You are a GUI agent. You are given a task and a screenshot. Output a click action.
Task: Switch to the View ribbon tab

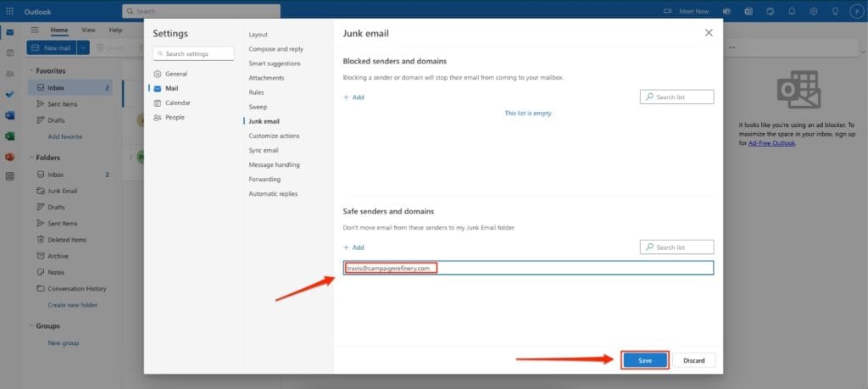pos(88,30)
